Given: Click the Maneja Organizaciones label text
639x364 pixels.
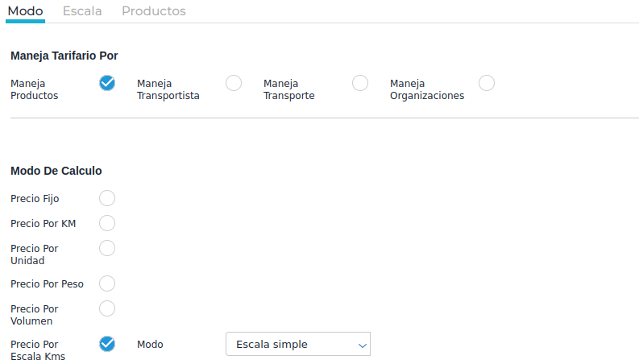Looking at the screenshot, I should 427,89.
